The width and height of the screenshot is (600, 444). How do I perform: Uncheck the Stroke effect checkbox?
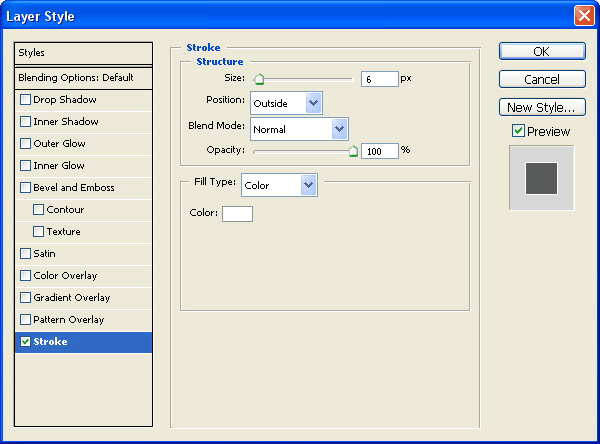click(x=25, y=342)
